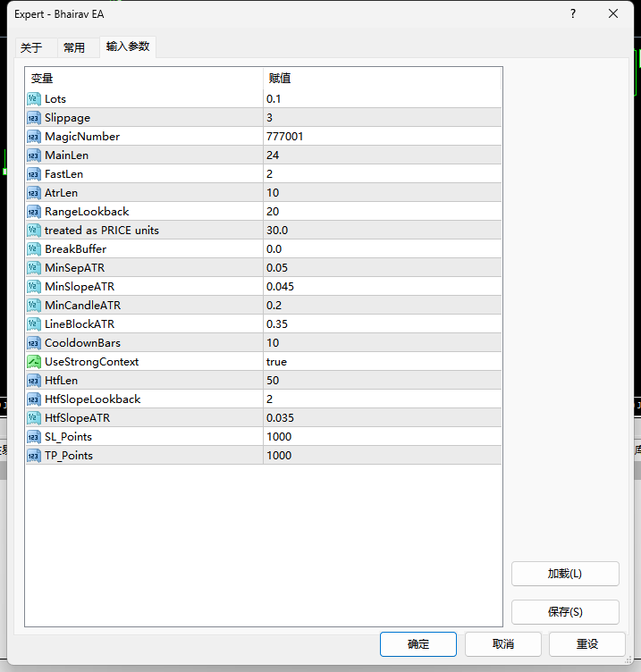Click the 加载(L) button
The image size is (641, 672).
click(x=565, y=574)
